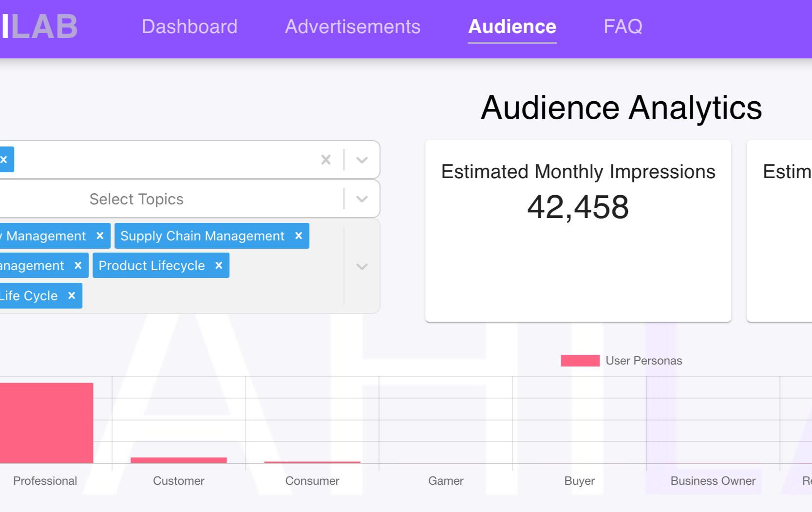812x512 pixels.
Task: Clear all selections in first dropdown
Action: (326, 160)
